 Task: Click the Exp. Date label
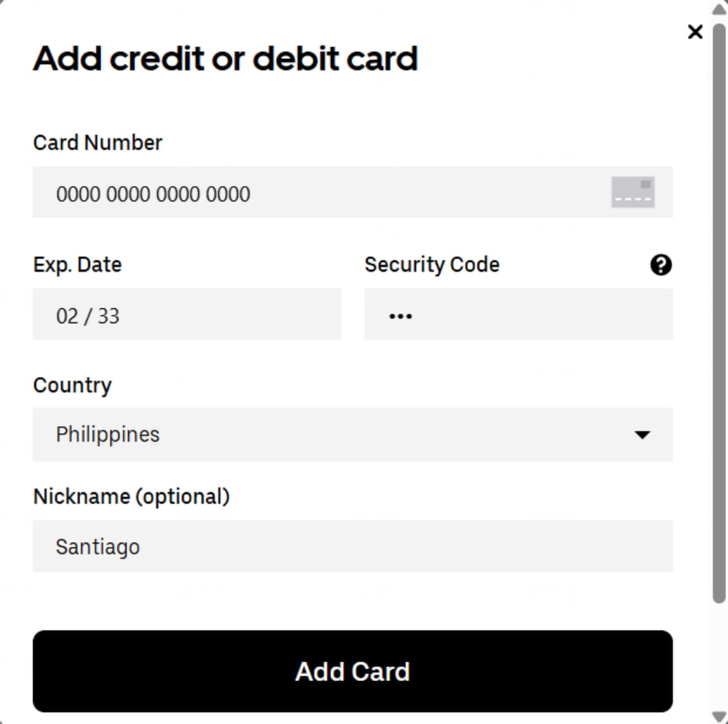coord(77,265)
